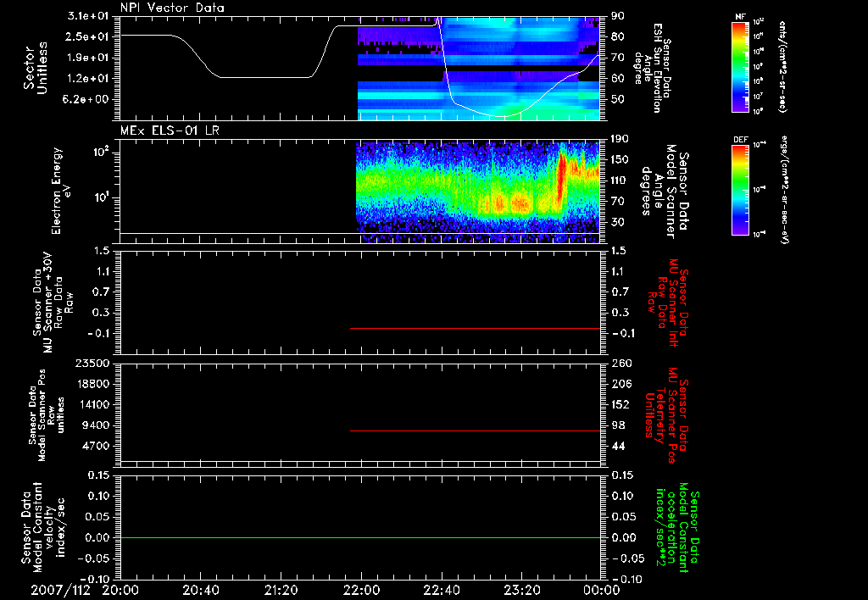868x600 pixels.
Task: Click the '50' Sun Elevation Angle tick
Action: click(618, 100)
